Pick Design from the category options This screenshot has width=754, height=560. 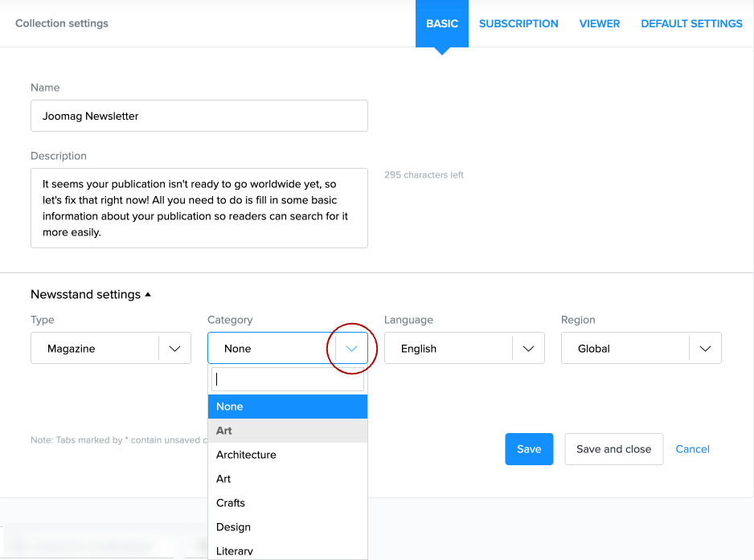pos(233,527)
